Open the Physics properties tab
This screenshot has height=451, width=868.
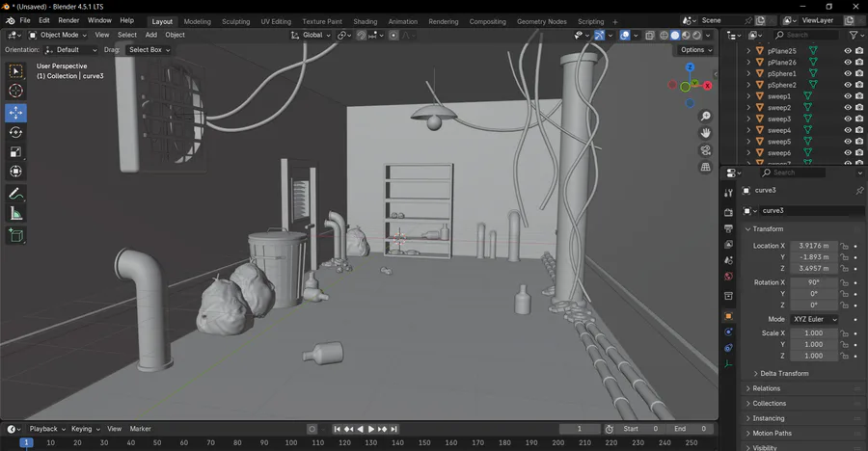[x=728, y=332]
